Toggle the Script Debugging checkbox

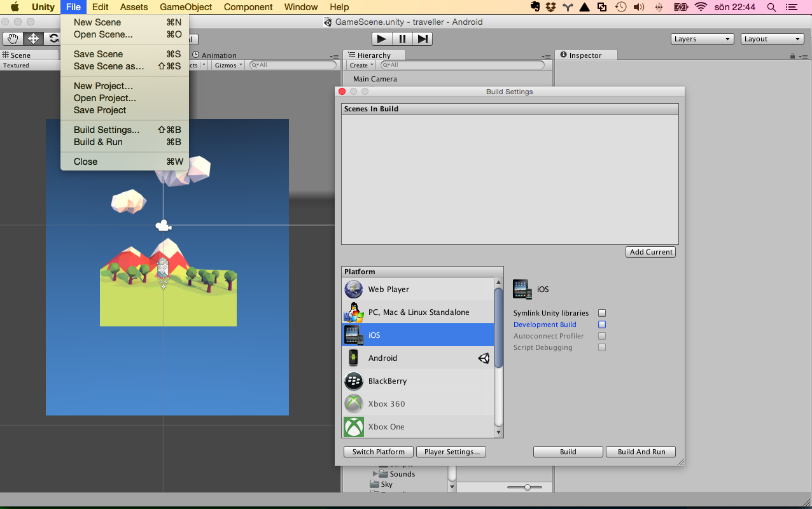[x=602, y=347]
